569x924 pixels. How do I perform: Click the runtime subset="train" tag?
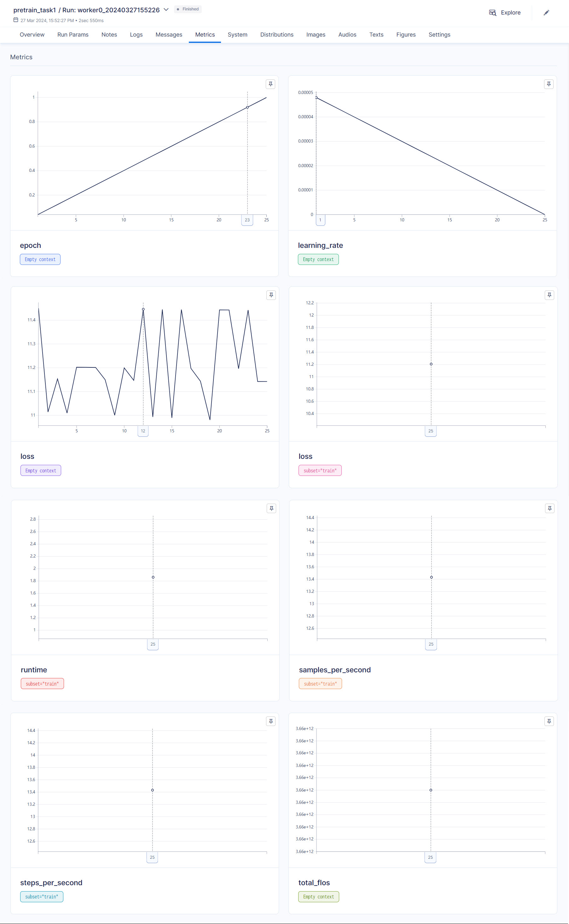(42, 683)
